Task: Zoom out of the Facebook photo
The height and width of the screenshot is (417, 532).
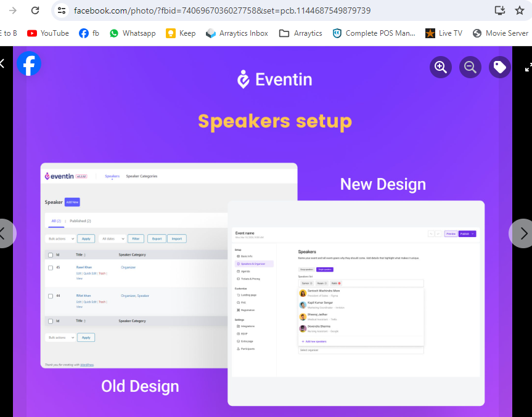Action: point(470,67)
